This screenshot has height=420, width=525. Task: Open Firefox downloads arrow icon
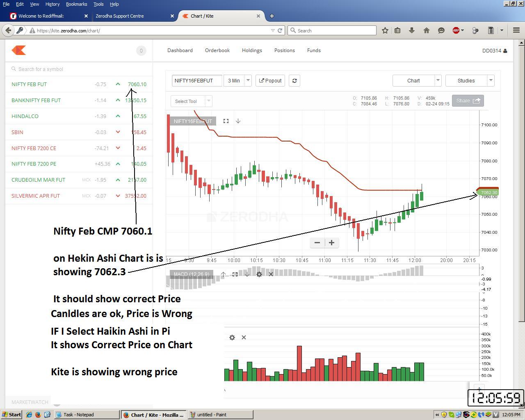(x=412, y=30)
